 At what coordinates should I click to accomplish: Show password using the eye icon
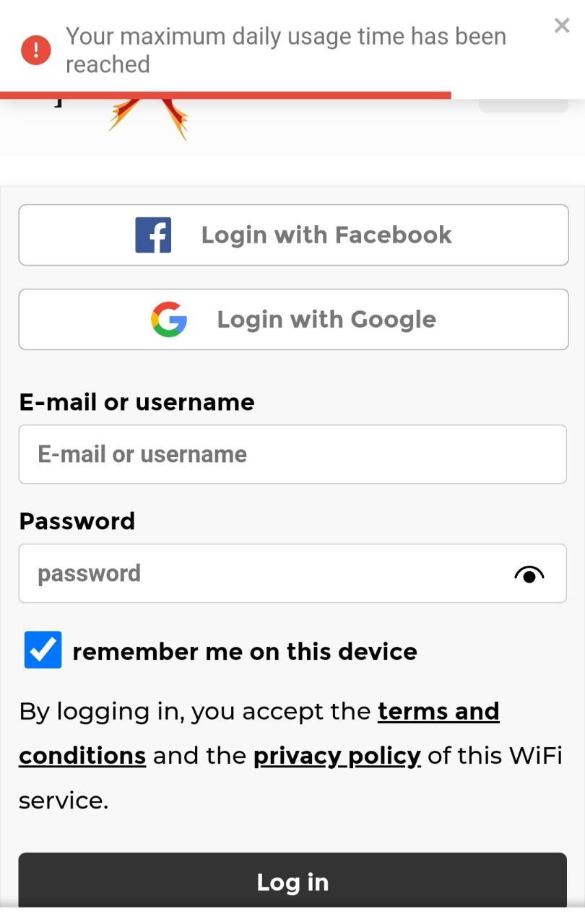pos(529,575)
